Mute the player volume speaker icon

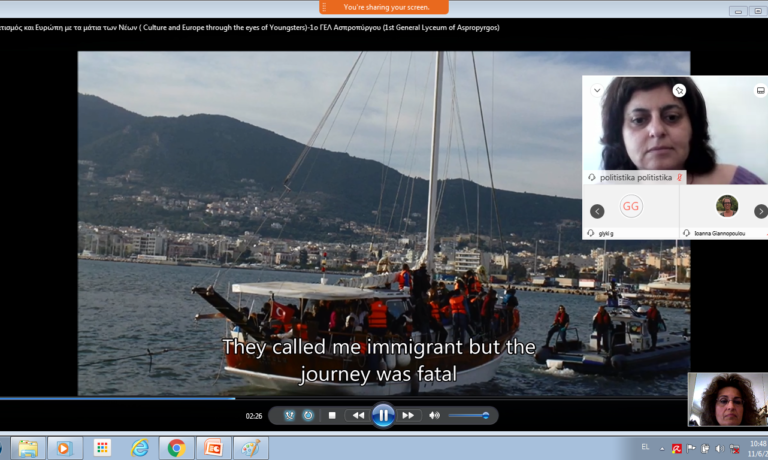tap(434, 415)
